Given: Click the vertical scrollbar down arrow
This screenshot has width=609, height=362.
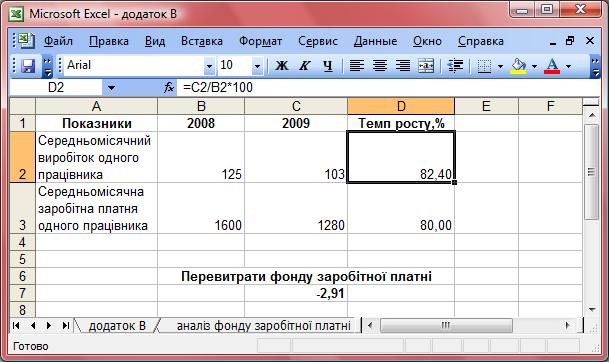Looking at the screenshot, I should [592, 310].
